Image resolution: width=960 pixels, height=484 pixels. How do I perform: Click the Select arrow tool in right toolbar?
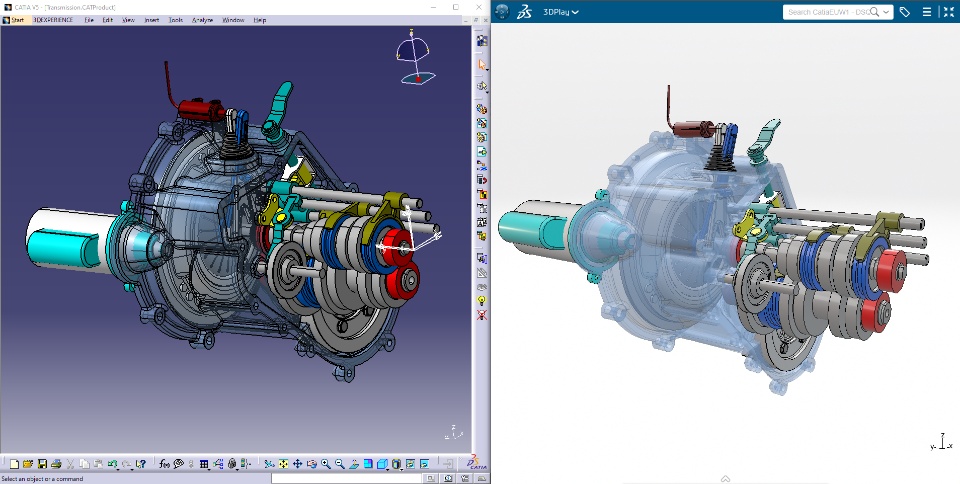[x=482, y=64]
